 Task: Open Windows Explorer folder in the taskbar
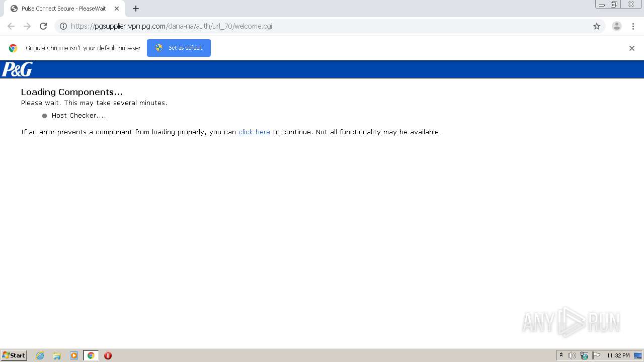coord(57,355)
